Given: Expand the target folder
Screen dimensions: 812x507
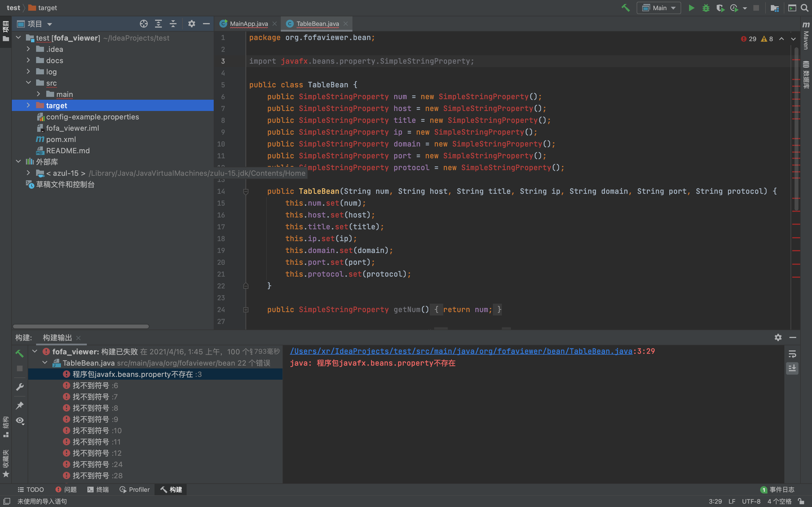Looking at the screenshot, I should click(28, 105).
